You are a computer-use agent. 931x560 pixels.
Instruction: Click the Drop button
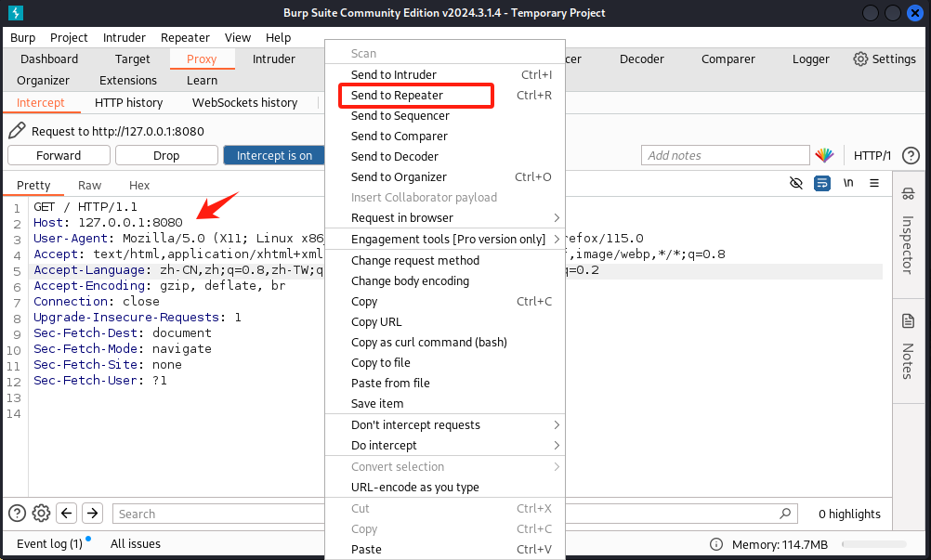(166, 155)
